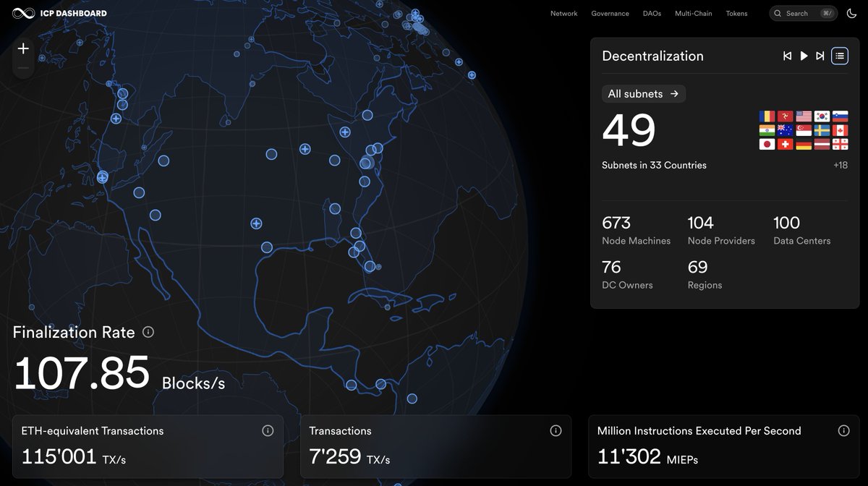The height and width of the screenshot is (486, 868).
Task: Click the Japan flag
Action: (x=767, y=144)
